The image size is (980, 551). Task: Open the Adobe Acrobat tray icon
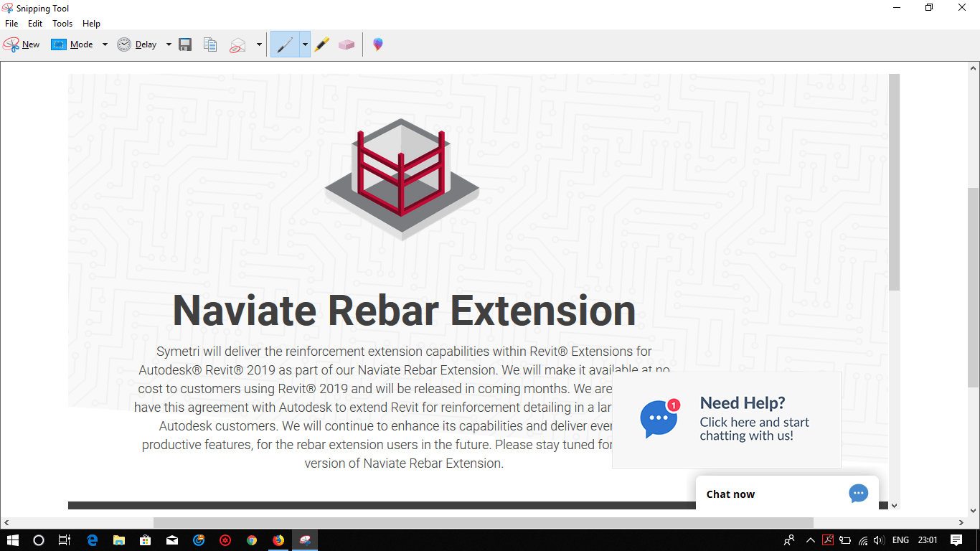(827, 540)
